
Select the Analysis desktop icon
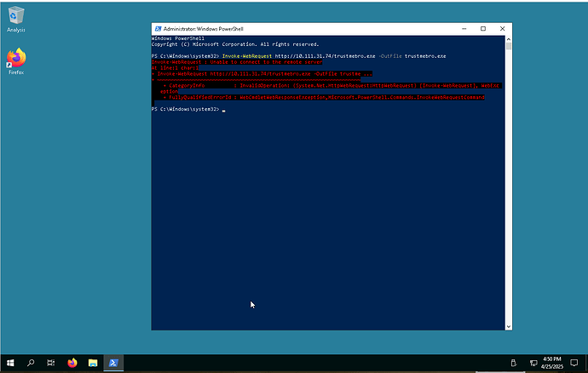(x=16, y=19)
